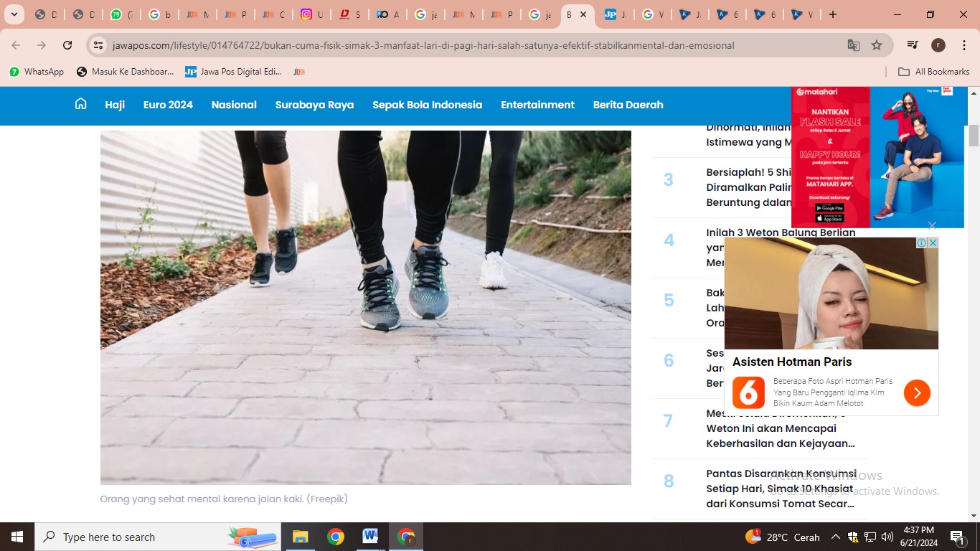This screenshot has width=980, height=551.
Task: Open article 3 starting with Bersiaplah
Action: coord(749,187)
